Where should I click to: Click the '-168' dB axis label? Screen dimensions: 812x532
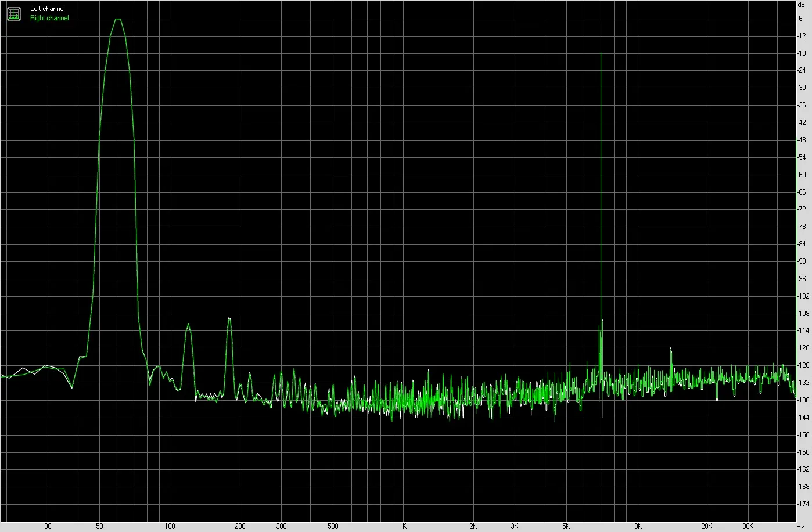tap(803, 487)
